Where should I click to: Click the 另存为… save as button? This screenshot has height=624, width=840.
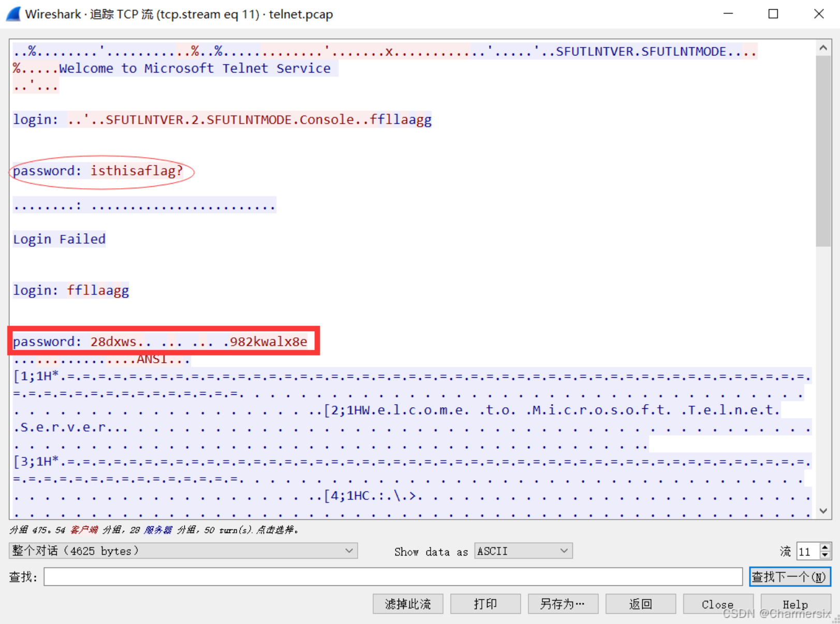coord(563,604)
